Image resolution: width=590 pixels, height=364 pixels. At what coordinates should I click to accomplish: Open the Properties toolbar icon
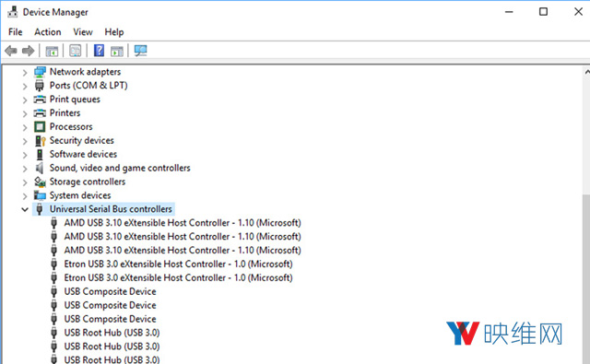pyautogui.click(x=76, y=51)
